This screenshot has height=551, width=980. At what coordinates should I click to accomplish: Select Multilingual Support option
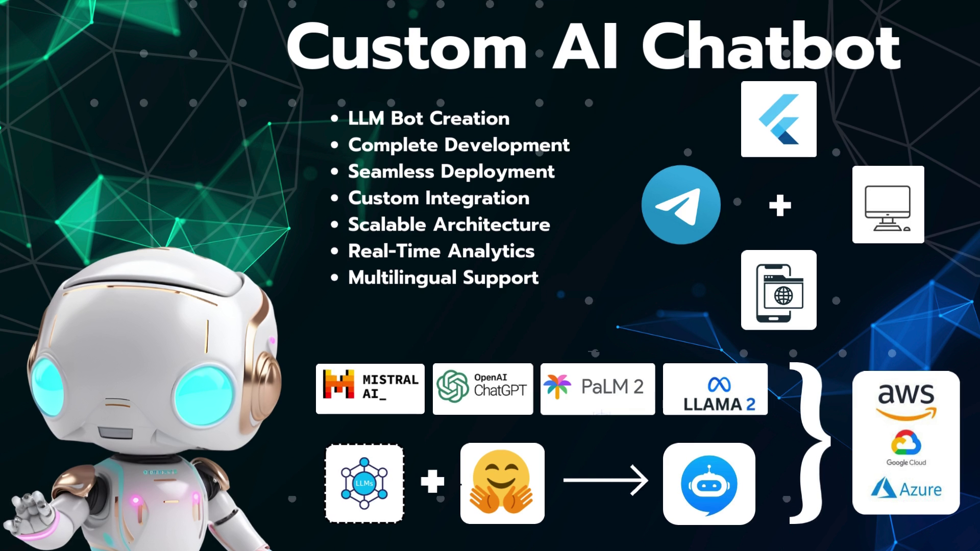tap(444, 277)
